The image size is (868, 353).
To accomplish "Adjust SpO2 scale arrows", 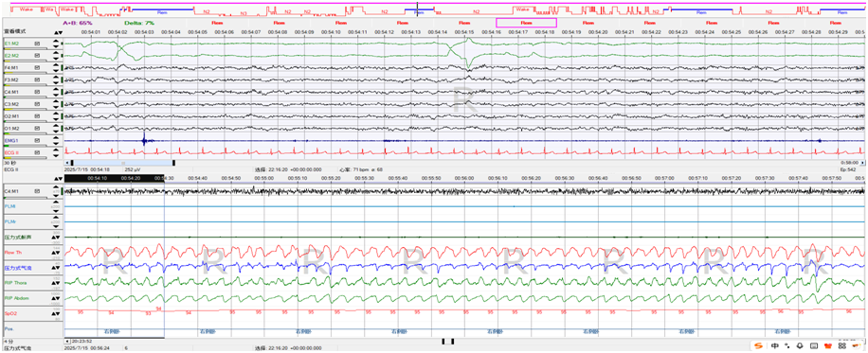I will (x=57, y=314).
